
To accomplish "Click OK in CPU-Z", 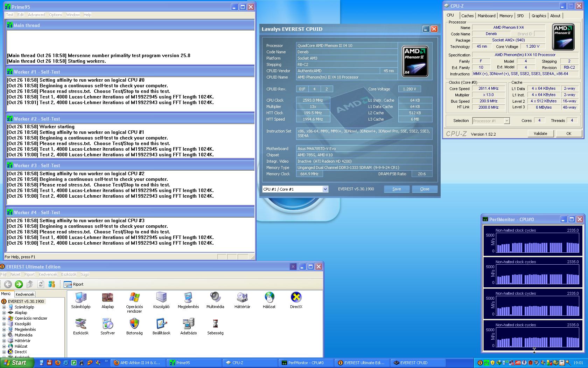I will point(569,134).
